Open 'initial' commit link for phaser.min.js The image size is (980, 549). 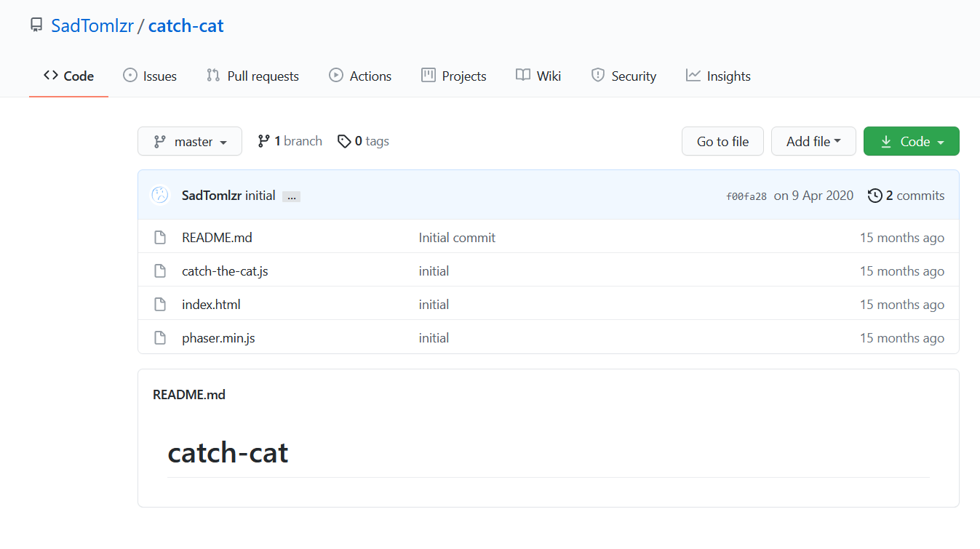point(434,338)
